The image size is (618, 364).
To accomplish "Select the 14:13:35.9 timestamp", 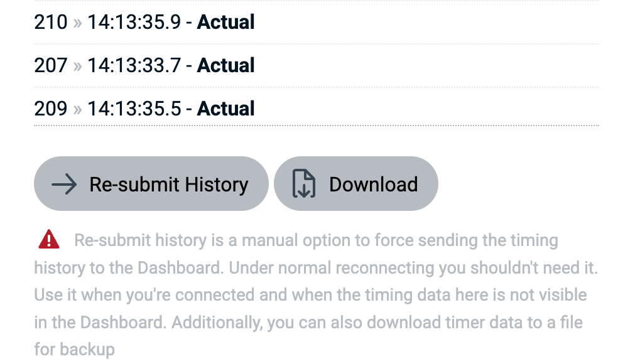I will [x=134, y=23].
